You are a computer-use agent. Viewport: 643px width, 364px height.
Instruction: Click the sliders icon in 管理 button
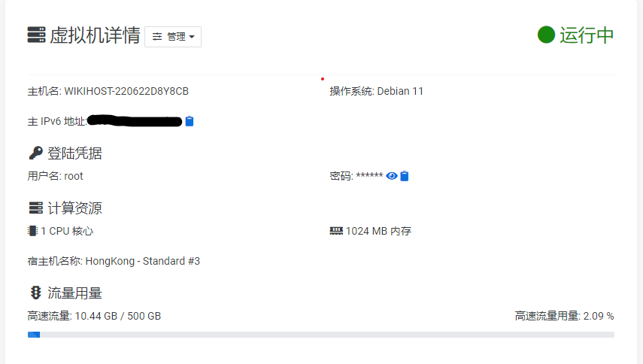pyautogui.click(x=157, y=37)
